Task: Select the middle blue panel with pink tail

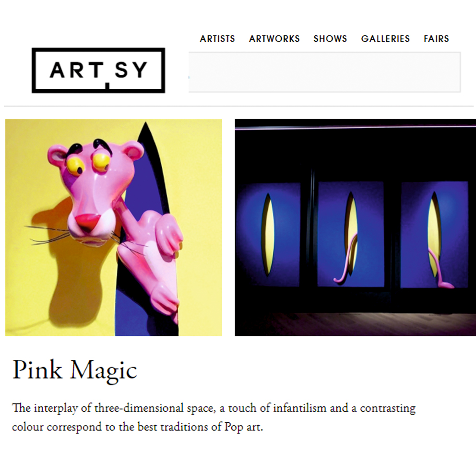Action: [x=351, y=234]
